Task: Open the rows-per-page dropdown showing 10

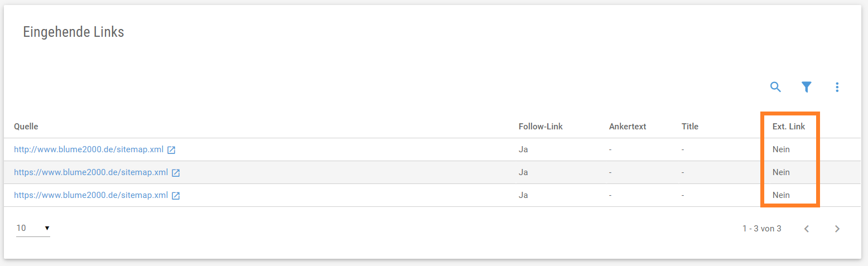Action: click(33, 228)
